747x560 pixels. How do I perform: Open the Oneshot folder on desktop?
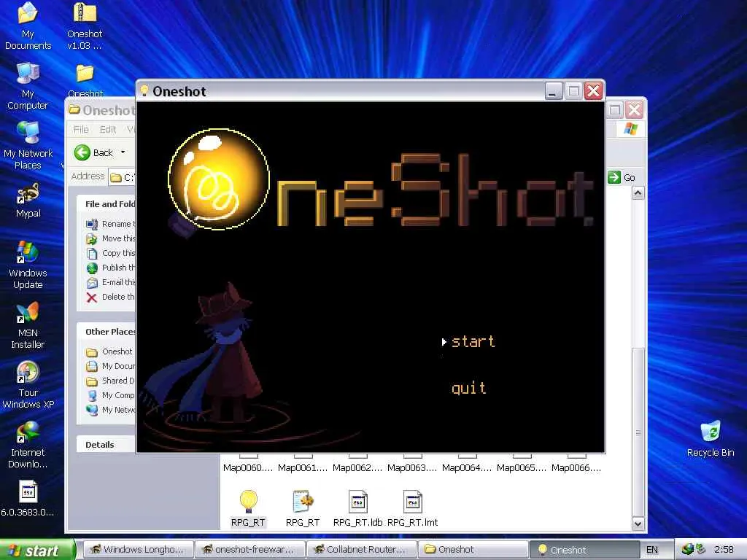85,80
